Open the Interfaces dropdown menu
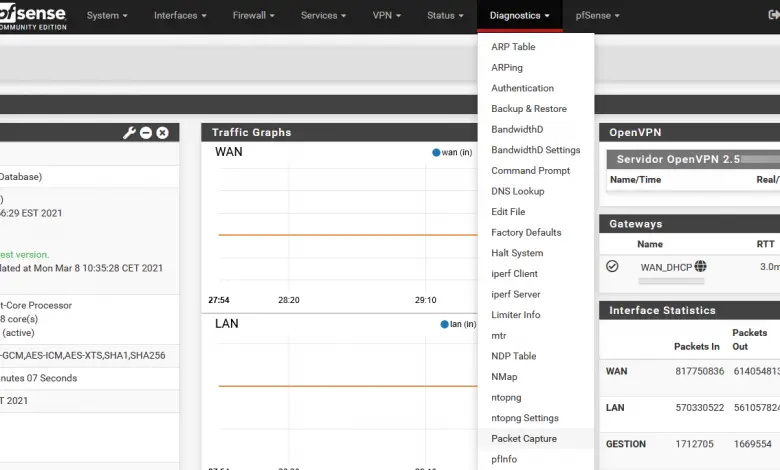This screenshot has width=780, height=470. (x=180, y=15)
